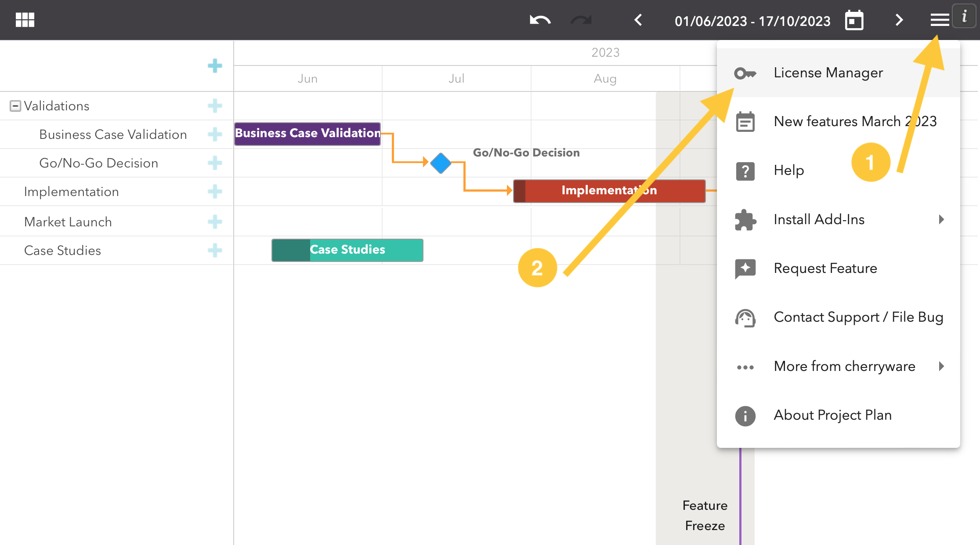The image size is (980, 545).
Task: Click the Go/No-Go Decision milestone diamond
Action: [x=441, y=163]
